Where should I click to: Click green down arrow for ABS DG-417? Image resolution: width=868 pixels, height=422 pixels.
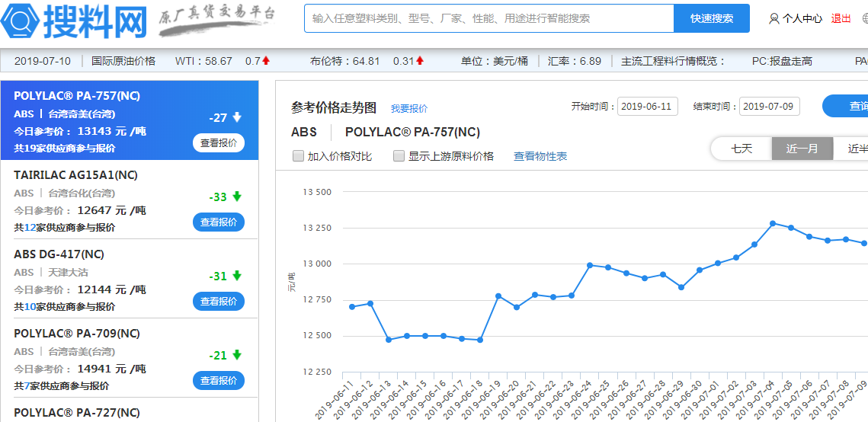pos(237,276)
